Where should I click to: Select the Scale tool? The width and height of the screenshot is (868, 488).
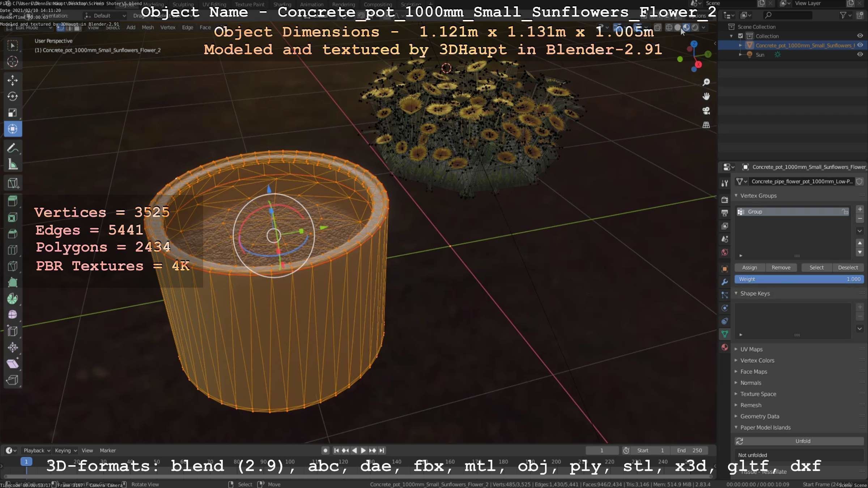coord(13,113)
